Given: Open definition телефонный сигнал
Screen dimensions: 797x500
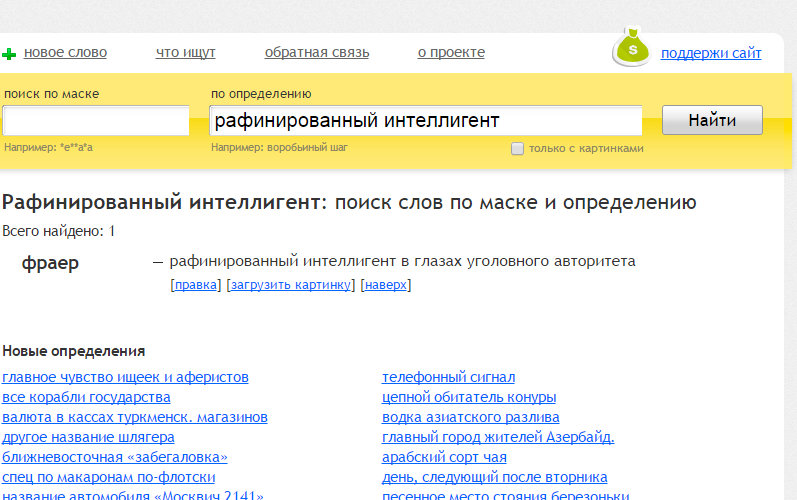Looking at the screenshot, I should pos(448,377).
